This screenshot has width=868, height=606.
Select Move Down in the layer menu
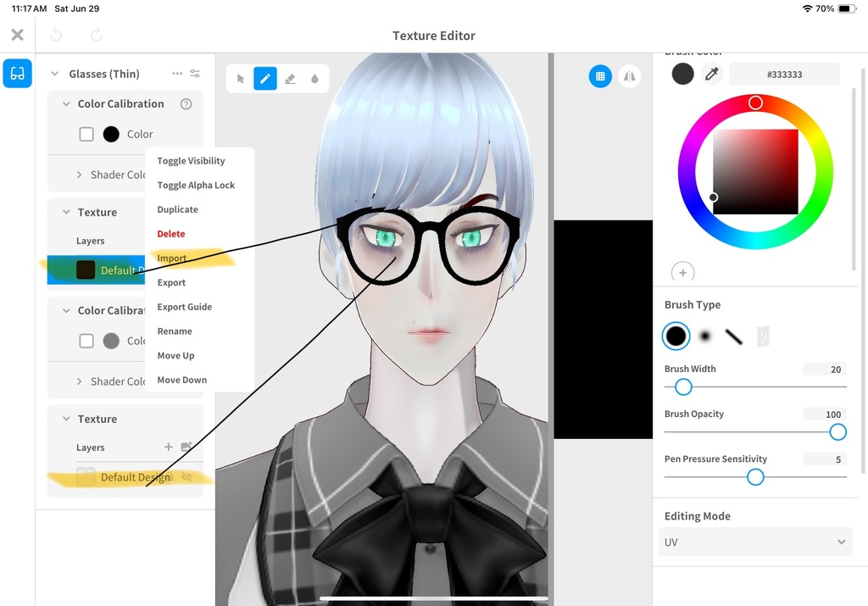tap(182, 380)
